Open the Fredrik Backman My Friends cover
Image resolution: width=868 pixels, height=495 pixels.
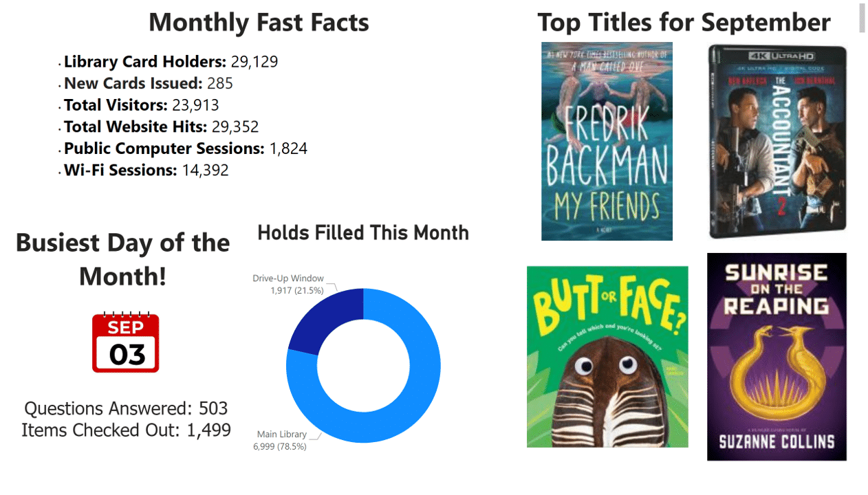(x=607, y=142)
